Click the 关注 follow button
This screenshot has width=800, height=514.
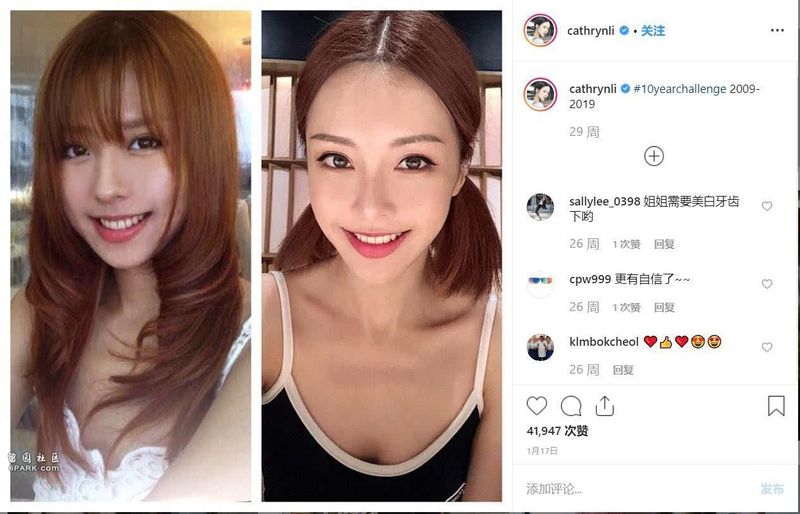tap(653, 31)
